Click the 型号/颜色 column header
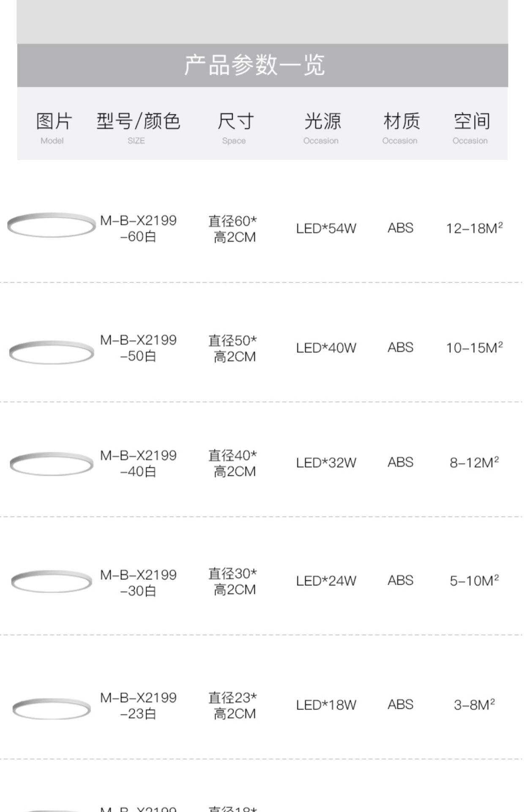Viewport: 524px width, 812px height. [138, 127]
